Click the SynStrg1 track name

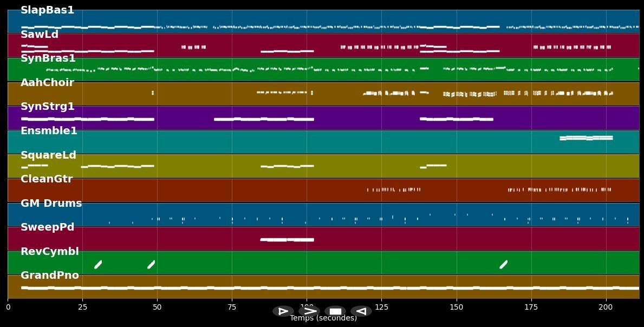click(48, 107)
